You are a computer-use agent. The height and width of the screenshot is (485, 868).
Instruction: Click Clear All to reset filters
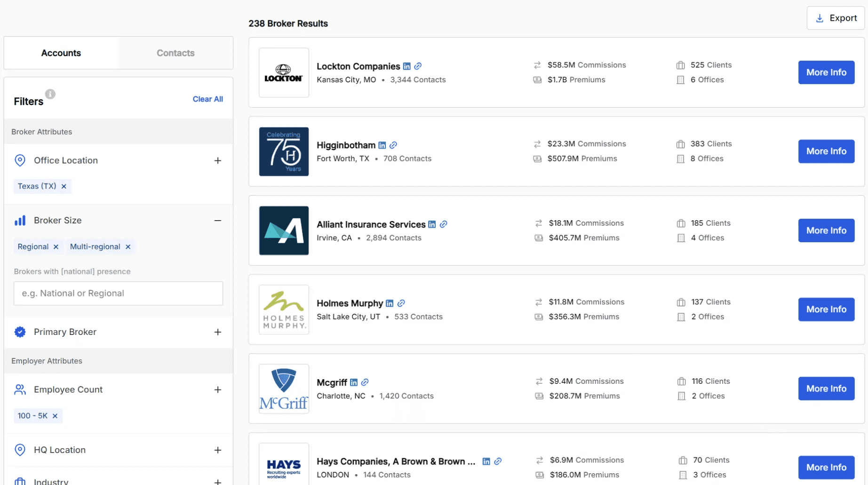[x=207, y=99]
